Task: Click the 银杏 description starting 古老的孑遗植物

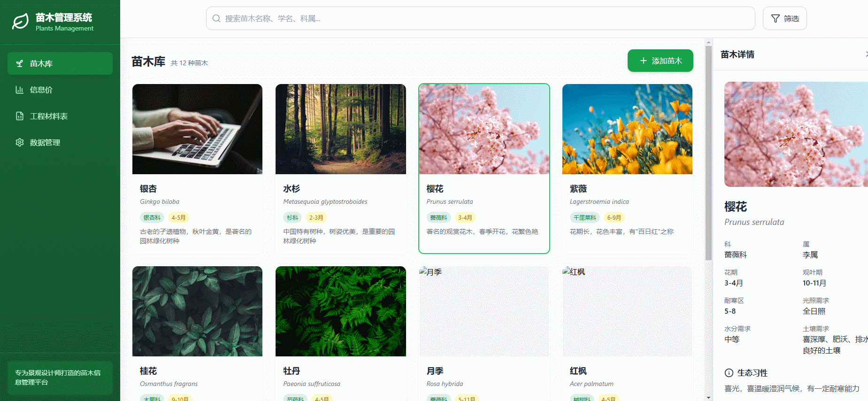Action: tap(196, 236)
